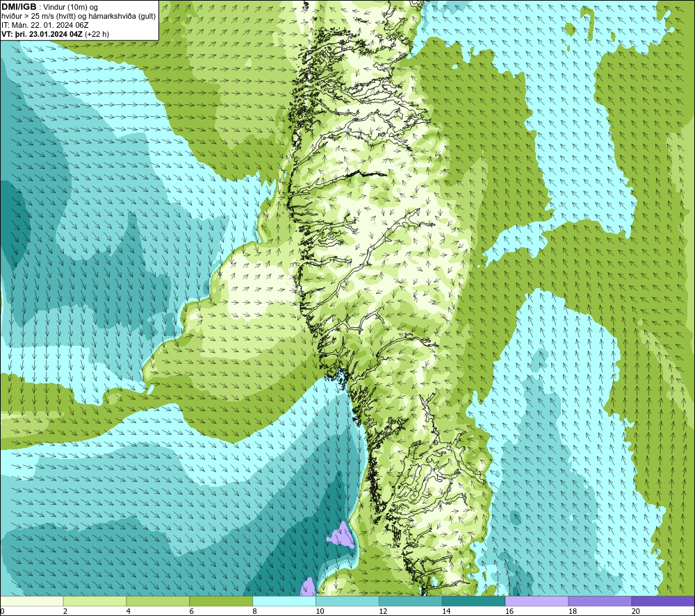Viewport: 695px width, 616px height.
Task: Click the '8' label on the colour scale
Action: click(x=255, y=612)
